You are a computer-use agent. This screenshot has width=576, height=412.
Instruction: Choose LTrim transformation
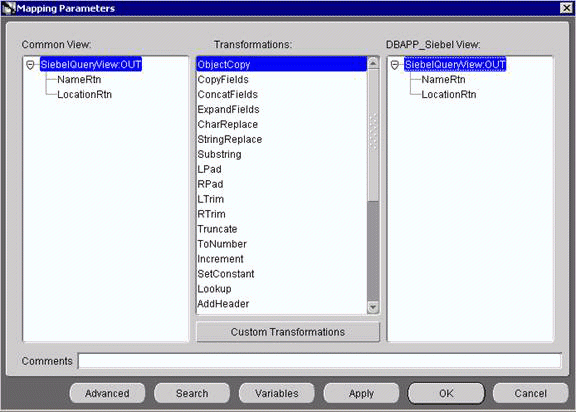(x=282, y=199)
